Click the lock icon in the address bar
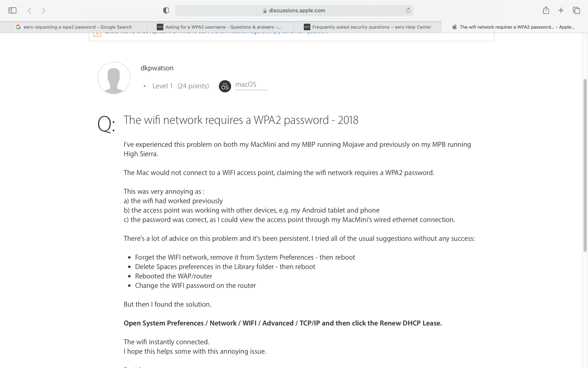The width and height of the screenshot is (588, 368). coord(265,11)
